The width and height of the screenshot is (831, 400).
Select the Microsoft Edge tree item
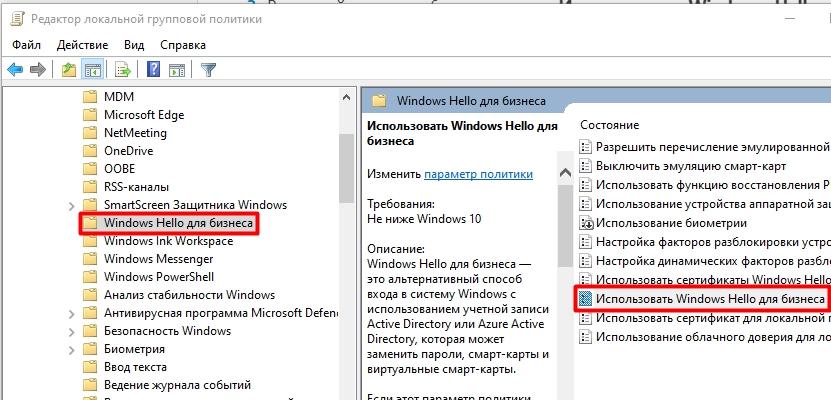point(144,115)
